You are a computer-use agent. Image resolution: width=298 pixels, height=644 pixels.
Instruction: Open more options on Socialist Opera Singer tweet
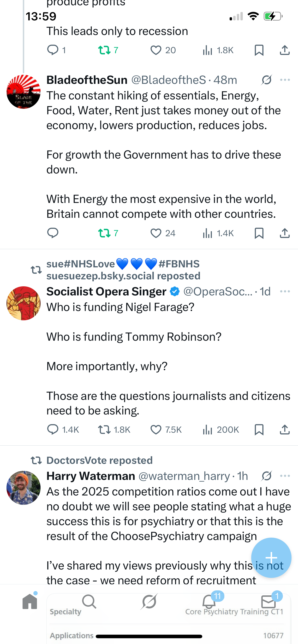pos(285,292)
